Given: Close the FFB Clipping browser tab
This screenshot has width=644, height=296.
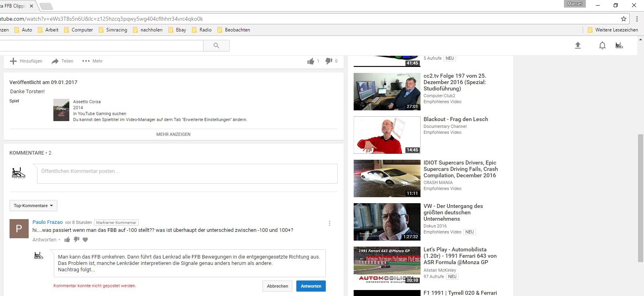Looking at the screenshot, I should coord(31,6).
